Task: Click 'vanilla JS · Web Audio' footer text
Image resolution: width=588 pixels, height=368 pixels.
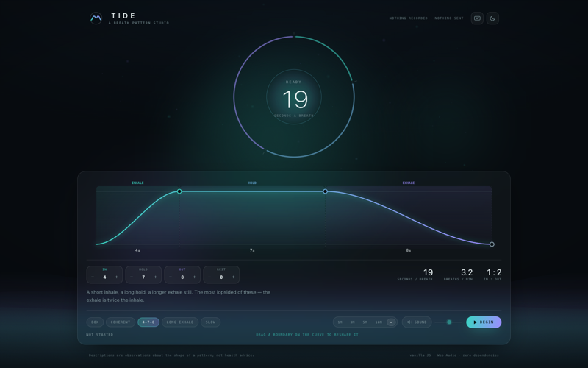Action: (454, 355)
